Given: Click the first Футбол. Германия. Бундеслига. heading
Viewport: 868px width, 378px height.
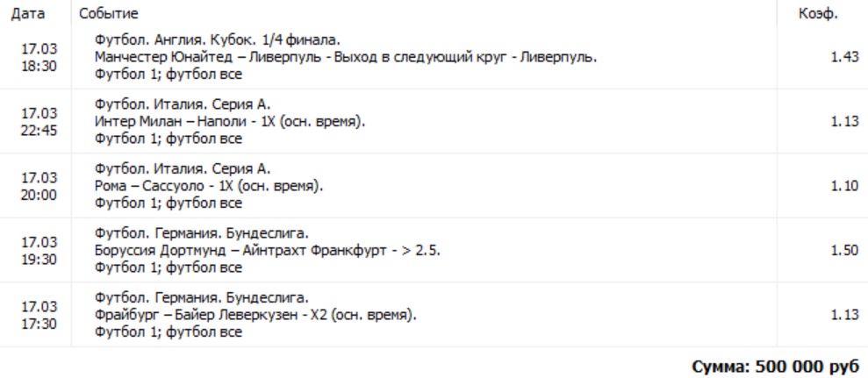Looking at the screenshot, I should click(202, 234).
